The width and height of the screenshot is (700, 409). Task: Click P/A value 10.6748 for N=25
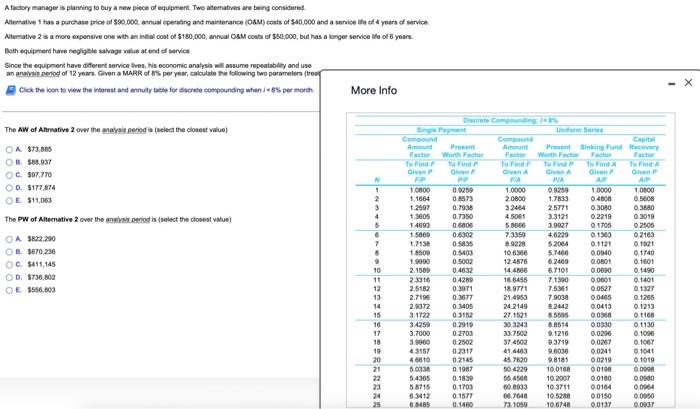click(x=558, y=405)
